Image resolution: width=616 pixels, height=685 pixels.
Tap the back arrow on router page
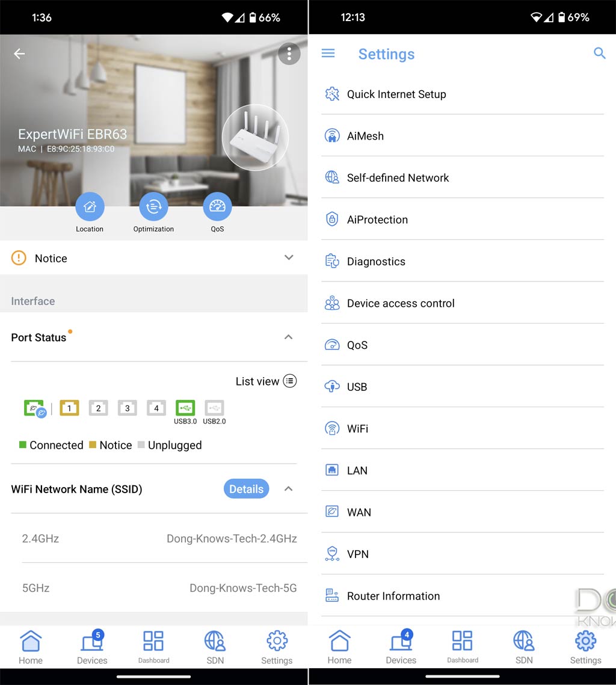pos(19,54)
